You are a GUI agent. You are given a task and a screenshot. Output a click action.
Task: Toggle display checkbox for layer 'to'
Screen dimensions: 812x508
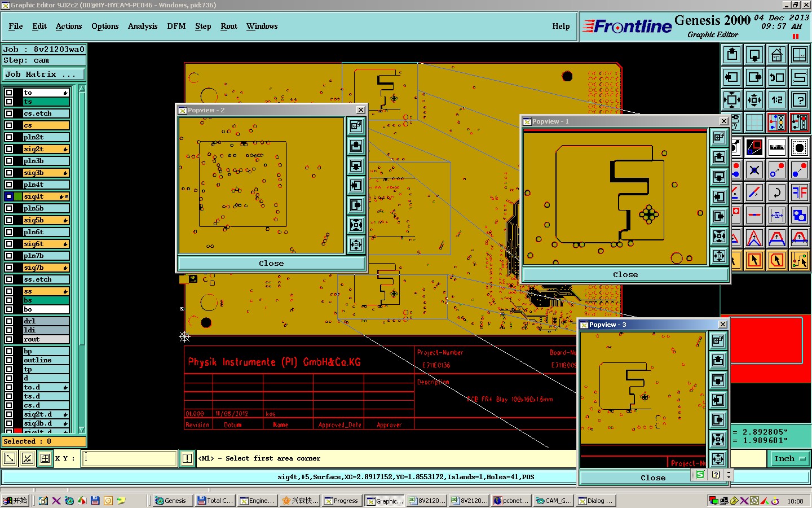tap(9, 93)
